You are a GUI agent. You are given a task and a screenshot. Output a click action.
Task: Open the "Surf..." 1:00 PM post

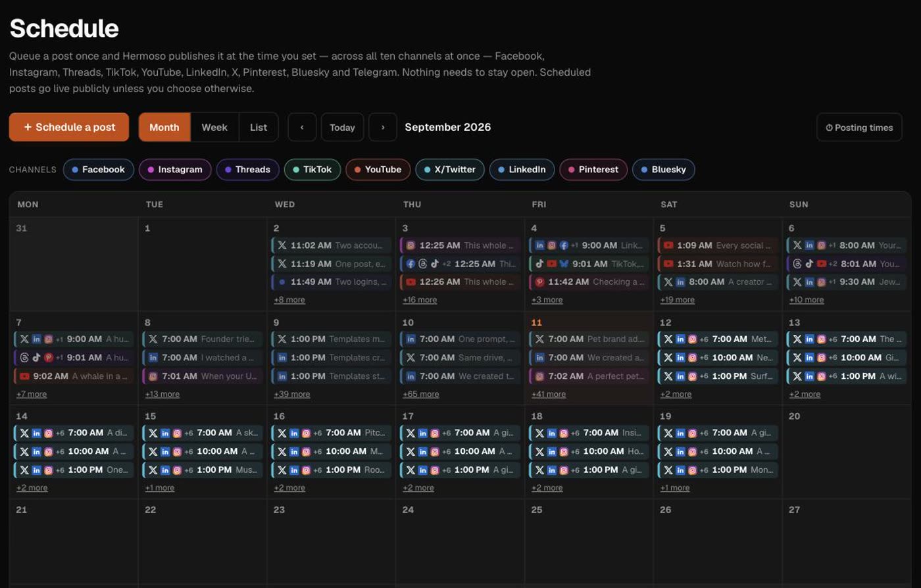click(718, 376)
